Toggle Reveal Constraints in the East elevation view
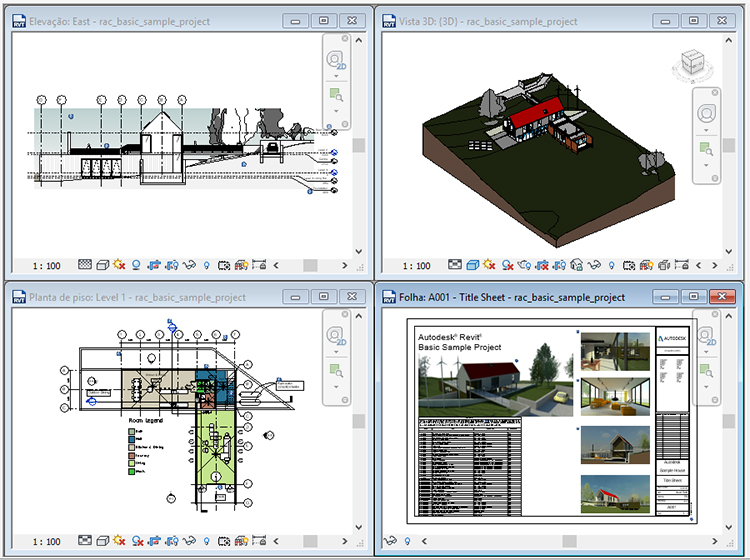The width and height of the screenshot is (750, 560). [x=259, y=264]
